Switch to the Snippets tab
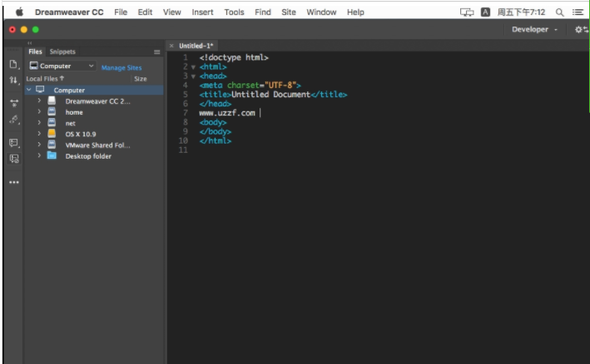Screen dimensions: 590x364 (62, 52)
